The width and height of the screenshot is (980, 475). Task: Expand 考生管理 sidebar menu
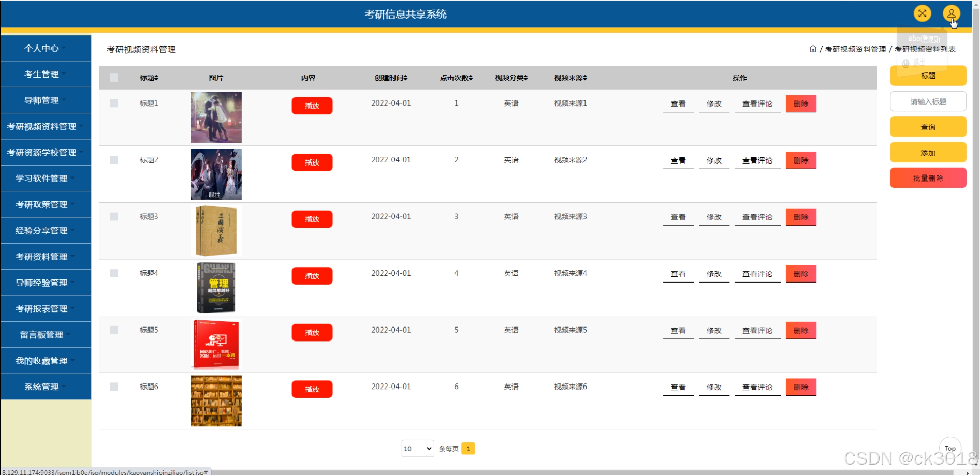(x=46, y=74)
